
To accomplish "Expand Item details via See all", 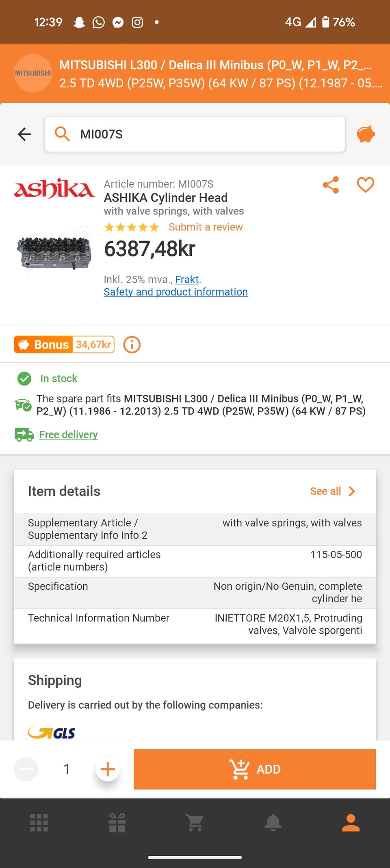I will pos(333,491).
